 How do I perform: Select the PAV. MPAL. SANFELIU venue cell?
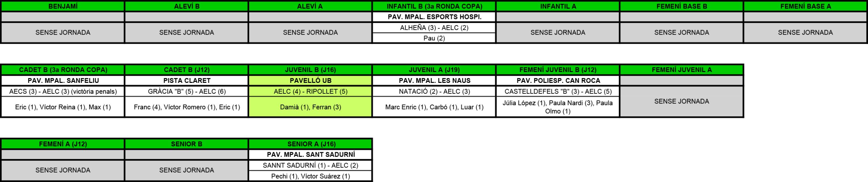[x=63, y=81]
